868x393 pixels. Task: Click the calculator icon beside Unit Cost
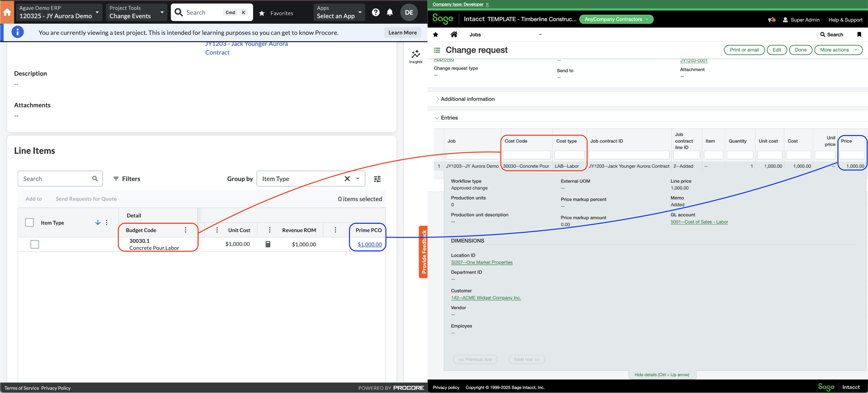click(x=268, y=244)
